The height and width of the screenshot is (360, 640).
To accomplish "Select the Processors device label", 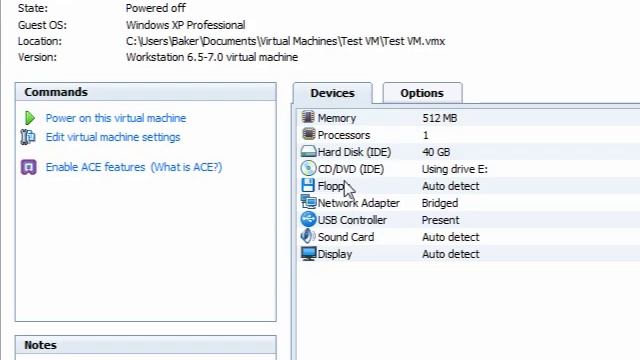I will [x=344, y=135].
